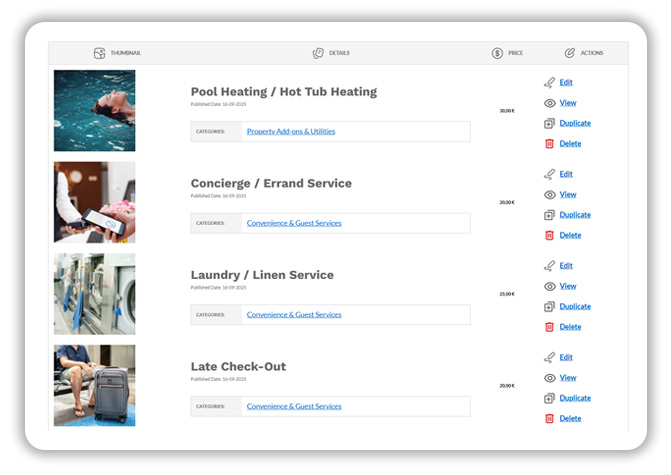Click the Duplicate link for Late Check-Out
This screenshot has height=475, width=671.
(575, 398)
